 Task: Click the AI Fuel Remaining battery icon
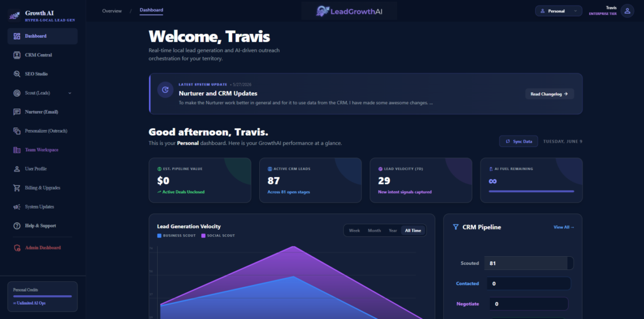(x=491, y=169)
